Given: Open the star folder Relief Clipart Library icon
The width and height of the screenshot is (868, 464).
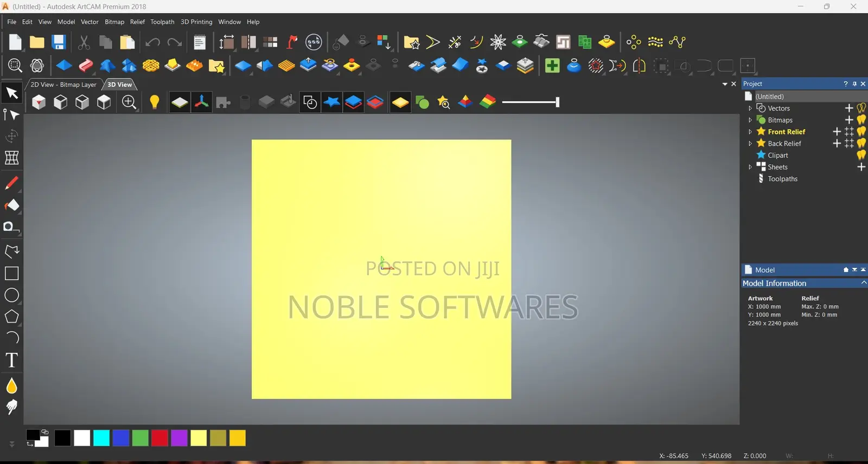Looking at the screenshot, I should point(216,66).
